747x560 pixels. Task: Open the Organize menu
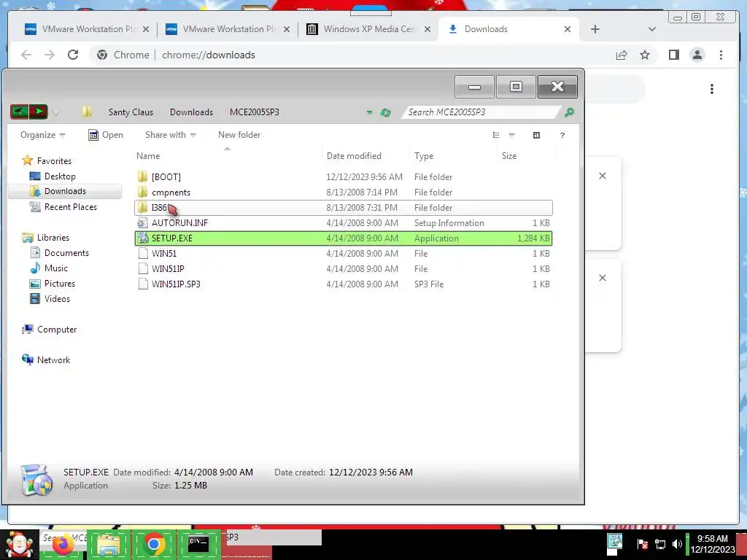pos(42,135)
